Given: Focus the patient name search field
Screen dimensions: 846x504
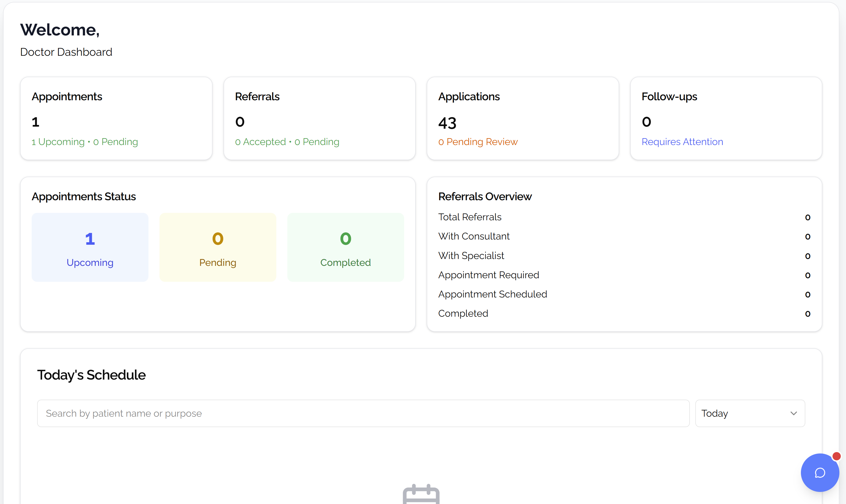Looking at the screenshot, I should coord(363,413).
